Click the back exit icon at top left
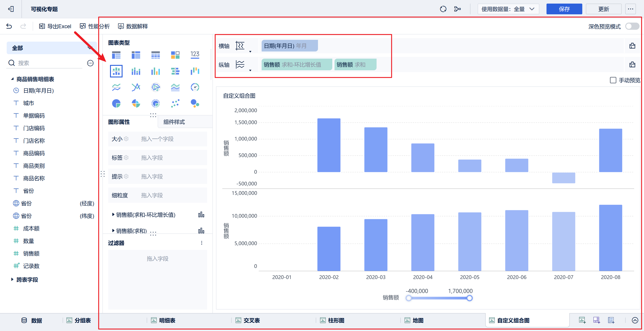This screenshot has width=644, height=331. tap(11, 9)
